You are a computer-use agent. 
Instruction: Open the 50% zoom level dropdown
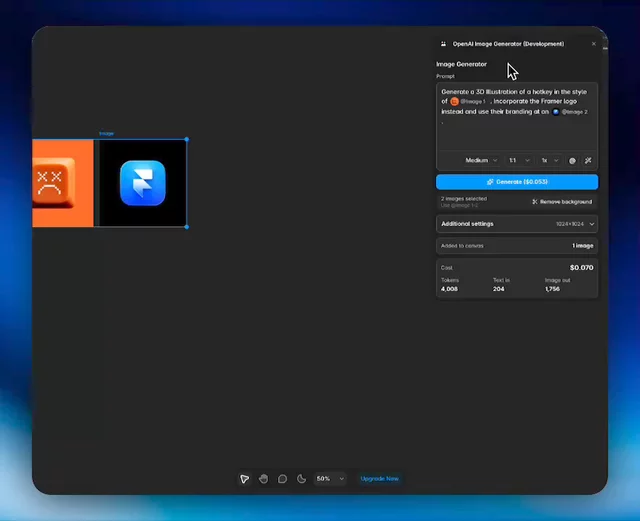point(330,479)
